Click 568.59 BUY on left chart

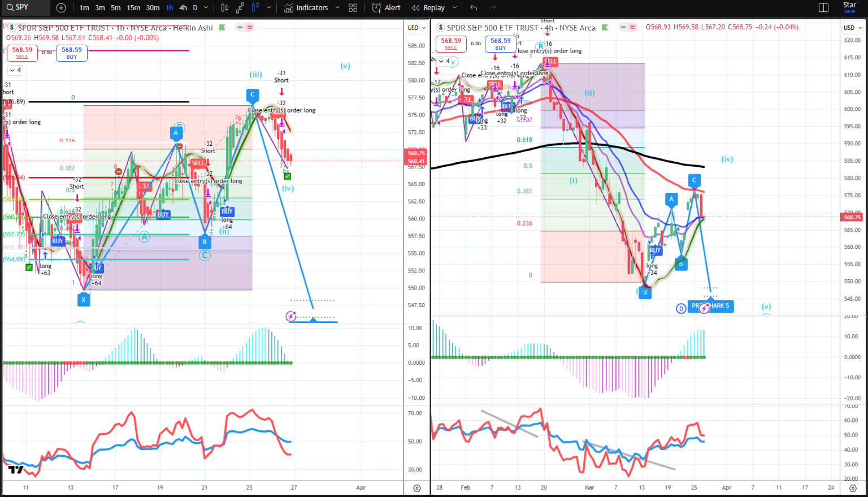click(x=72, y=53)
